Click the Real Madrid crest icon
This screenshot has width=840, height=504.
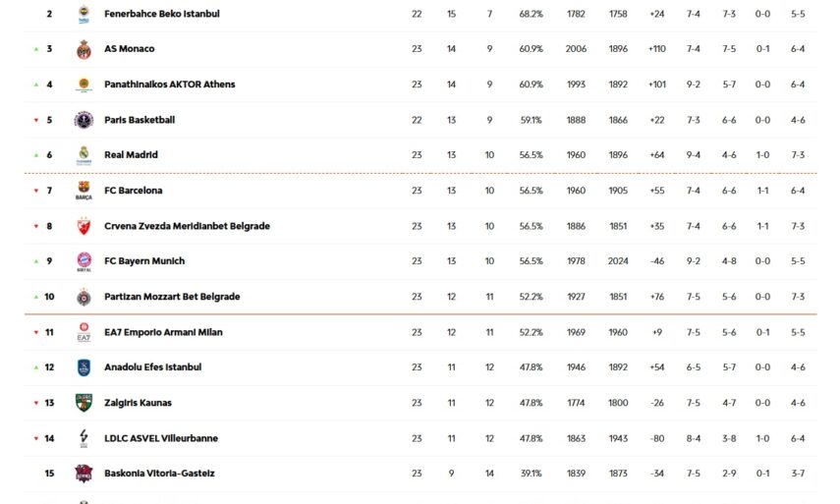tap(84, 155)
